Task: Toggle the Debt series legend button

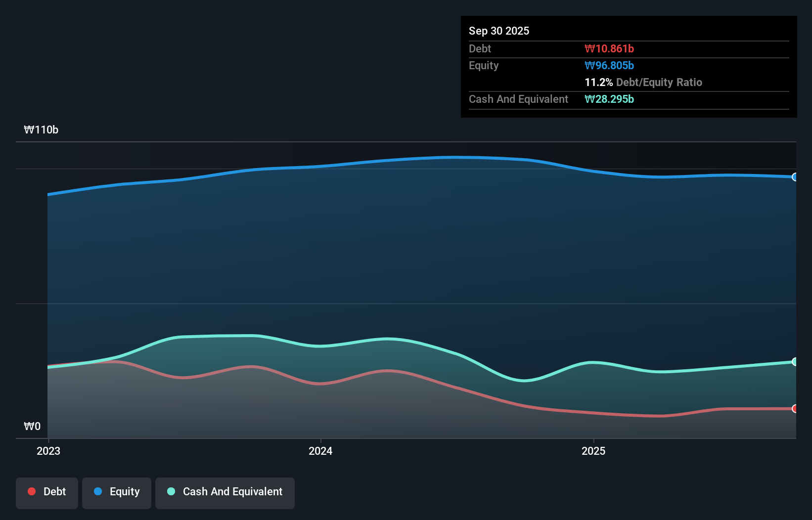Action: [47, 493]
